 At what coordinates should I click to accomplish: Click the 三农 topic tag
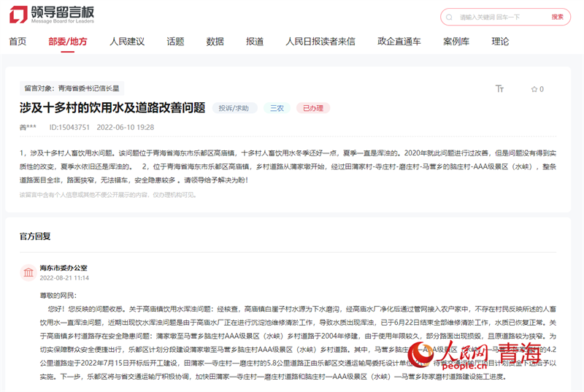pyautogui.click(x=277, y=108)
